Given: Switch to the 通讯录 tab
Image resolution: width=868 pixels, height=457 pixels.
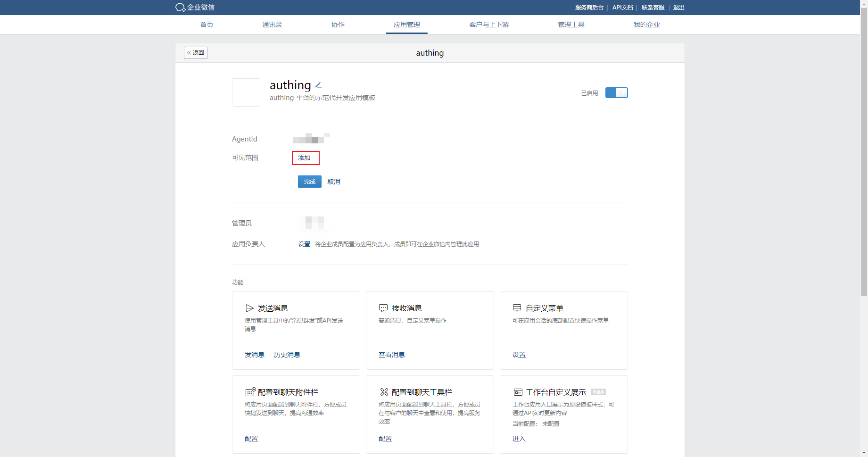Looking at the screenshot, I should pos(272,25).
